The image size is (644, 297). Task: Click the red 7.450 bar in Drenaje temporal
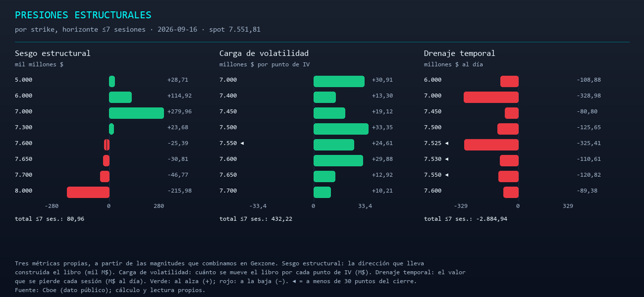tap(511, 113)
